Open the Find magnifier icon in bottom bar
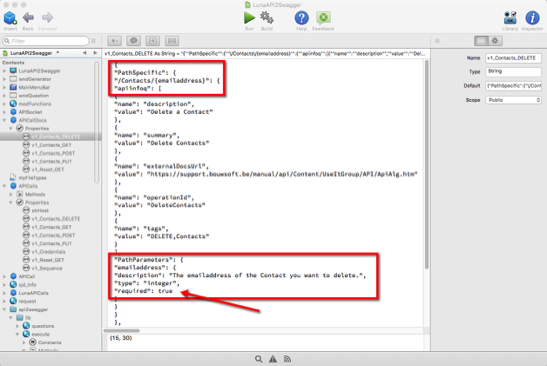The height and width of the screenshot is (366, 547). pyautogui.click(x=258, y=359)
